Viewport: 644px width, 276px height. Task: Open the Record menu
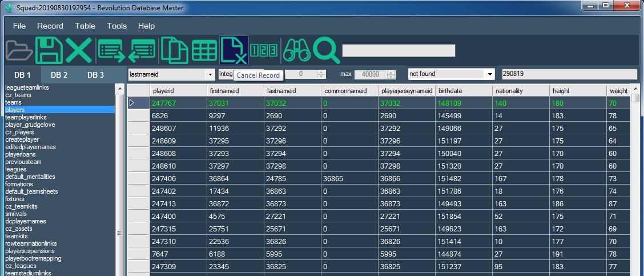[50, 26]
